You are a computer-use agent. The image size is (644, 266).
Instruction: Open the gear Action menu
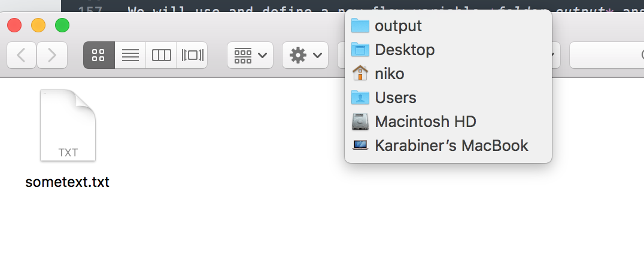point(305,56)
